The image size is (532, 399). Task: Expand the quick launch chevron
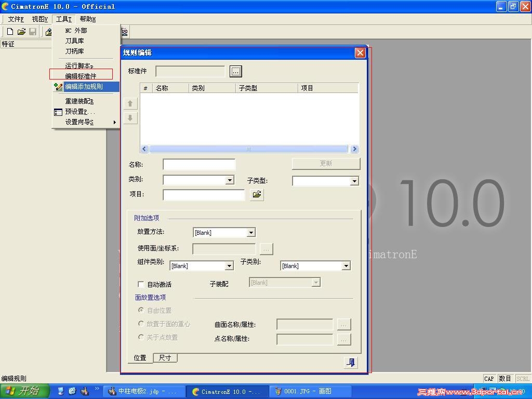[x=97, y=389]
